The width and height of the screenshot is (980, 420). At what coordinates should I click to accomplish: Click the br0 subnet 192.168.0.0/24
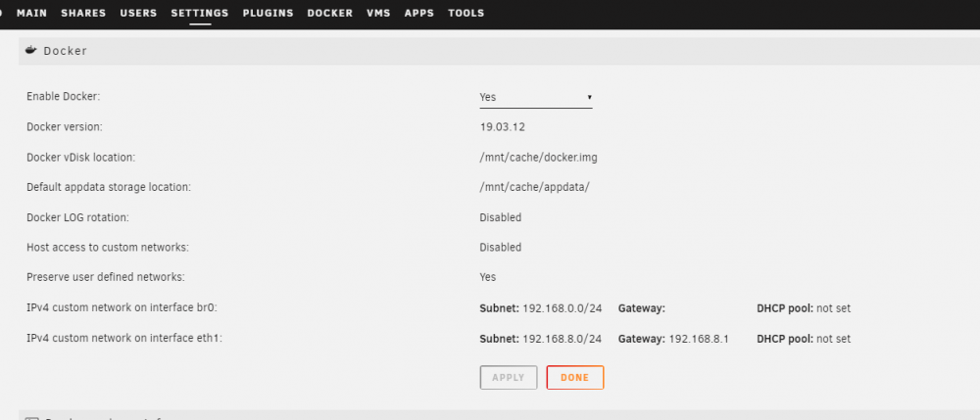point(562,308)
